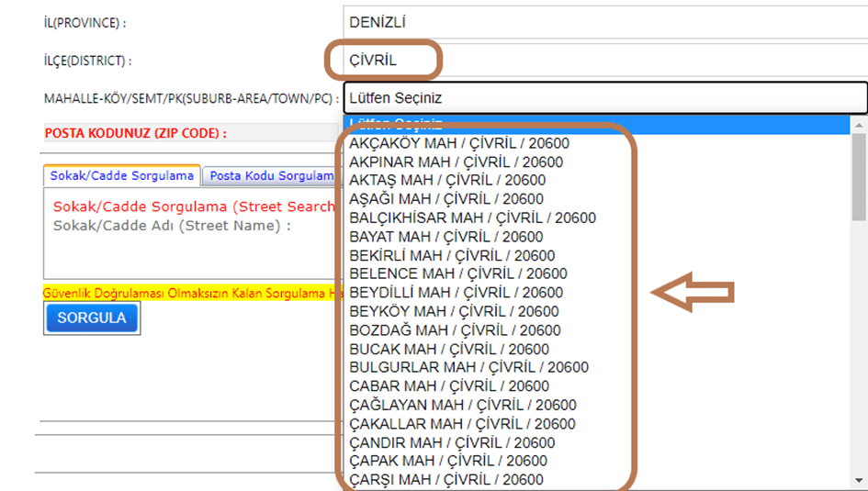Screen dimensions: 868x491
Task: Click the list scrollbar down arrow
Action: pos(859,480)
